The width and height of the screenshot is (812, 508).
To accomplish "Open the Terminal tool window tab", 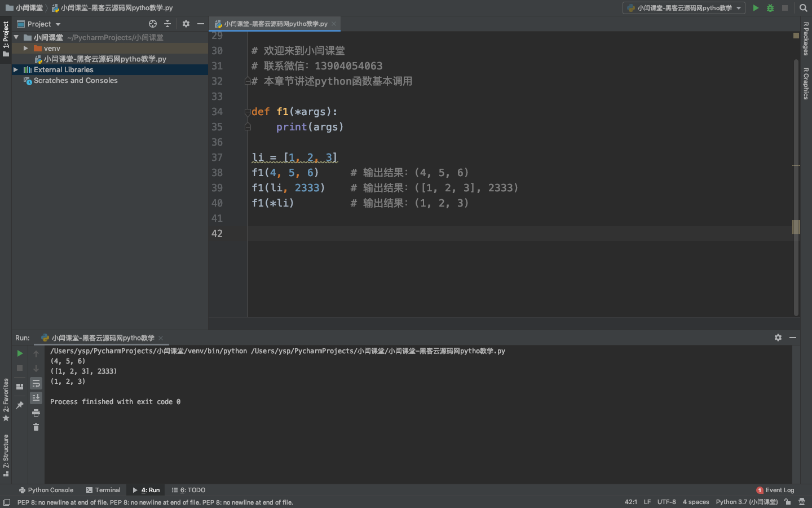I will coord(103,490).
